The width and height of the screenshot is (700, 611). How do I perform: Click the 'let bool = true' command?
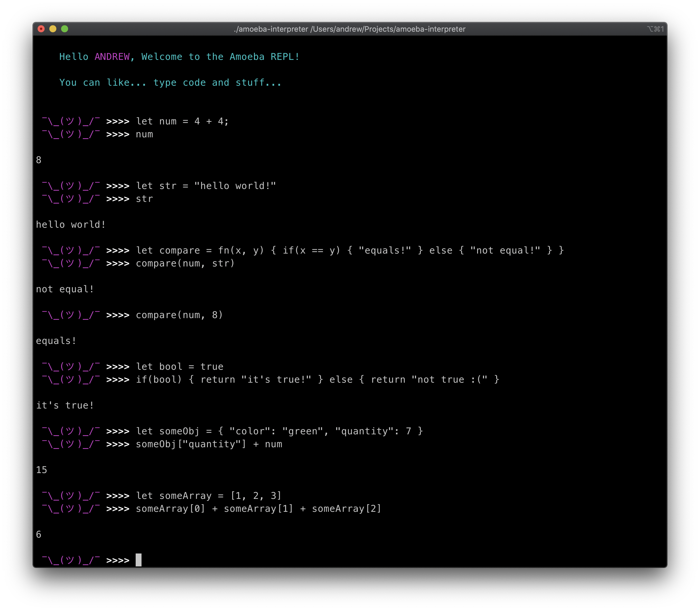pyautogui.click(x=179, y=367)
